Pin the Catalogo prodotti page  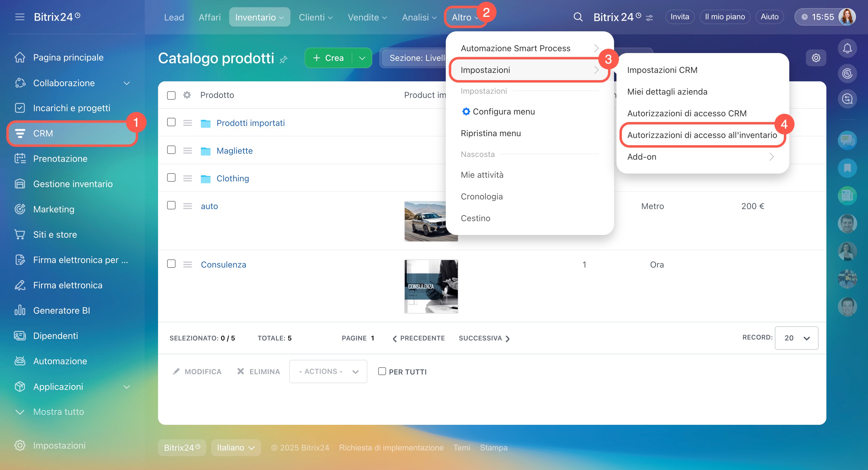(284, 60)
